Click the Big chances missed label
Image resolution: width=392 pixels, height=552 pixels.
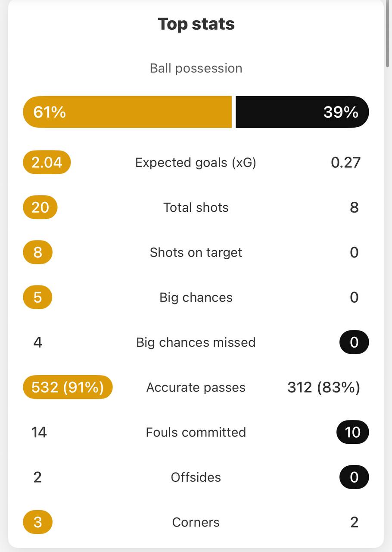tap(196, 342)
